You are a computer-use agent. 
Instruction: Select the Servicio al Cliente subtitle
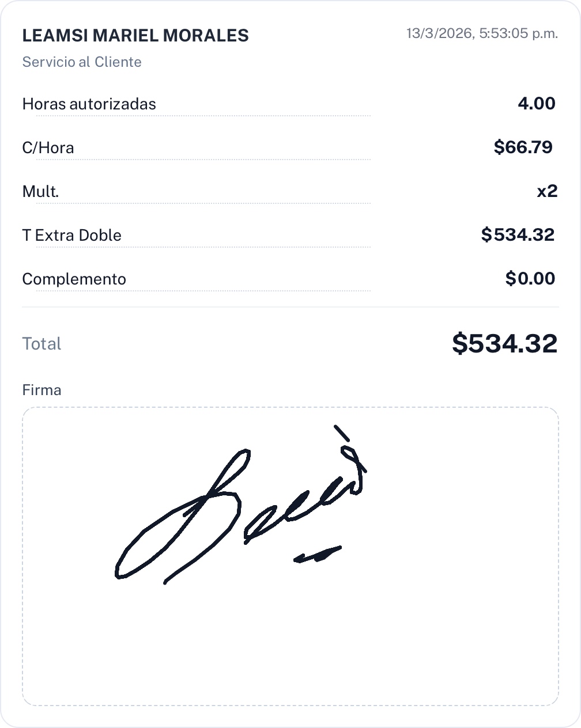[82, 62]
